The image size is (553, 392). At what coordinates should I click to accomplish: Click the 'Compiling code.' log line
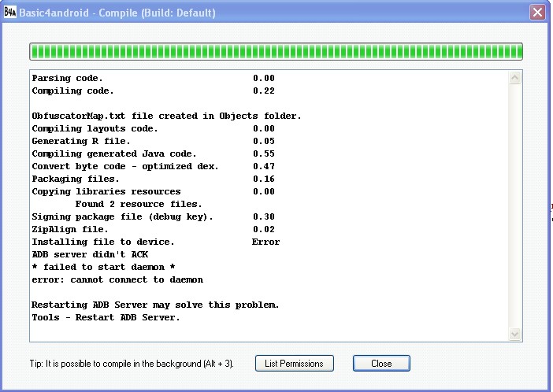tap(72, 91)
